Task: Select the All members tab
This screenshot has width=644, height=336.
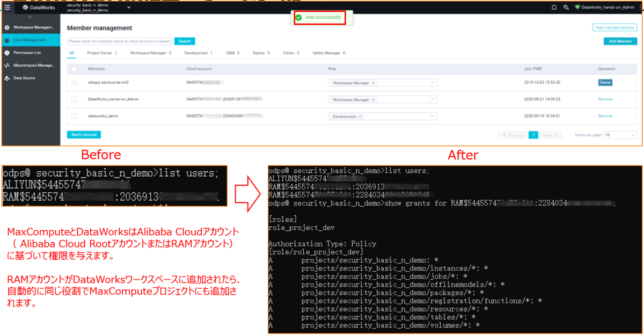Action: point(71,53)
